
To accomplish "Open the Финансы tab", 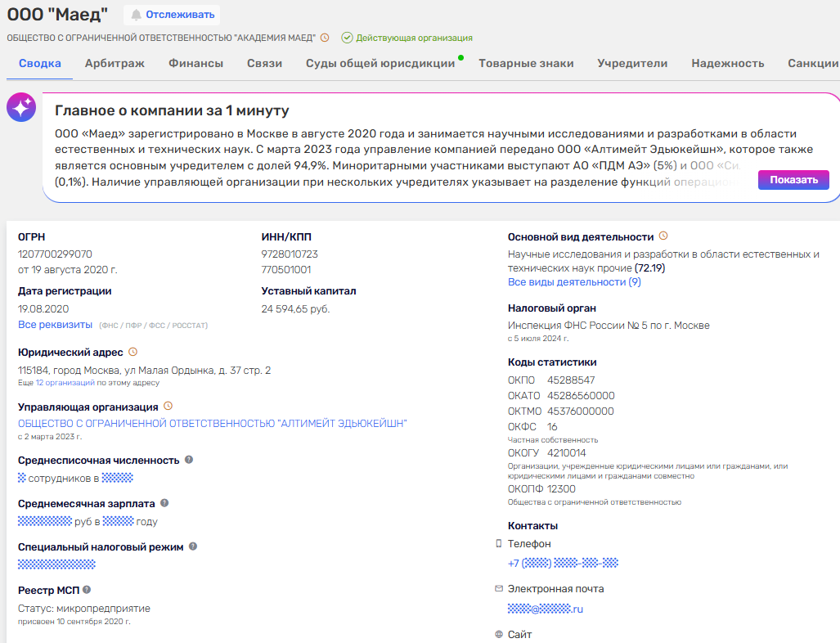I will (195, 63).
